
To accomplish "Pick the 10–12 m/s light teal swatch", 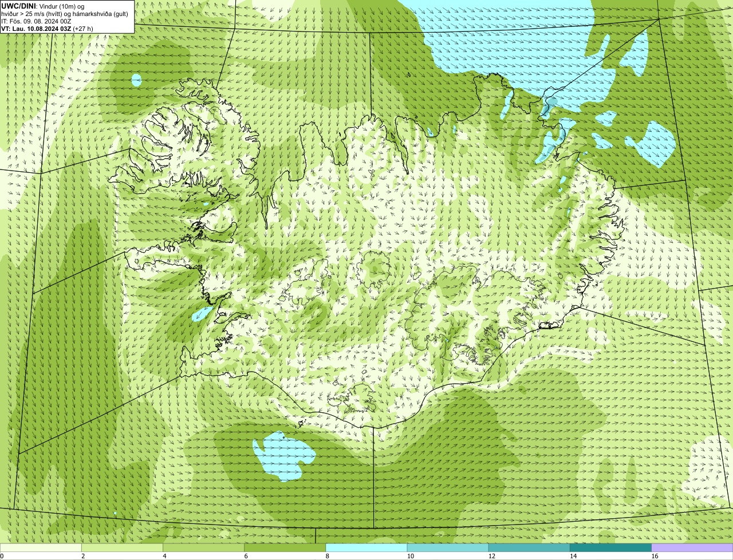I will click(448, 547).
